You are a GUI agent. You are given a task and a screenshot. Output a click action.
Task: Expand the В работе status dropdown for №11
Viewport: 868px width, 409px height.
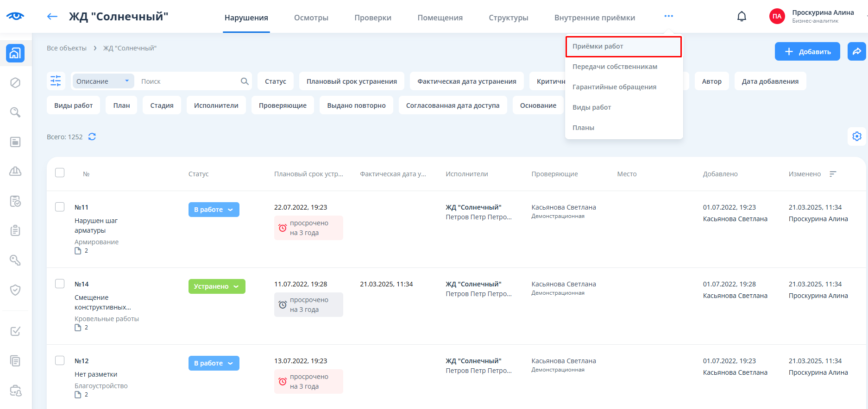click(214, 210)
